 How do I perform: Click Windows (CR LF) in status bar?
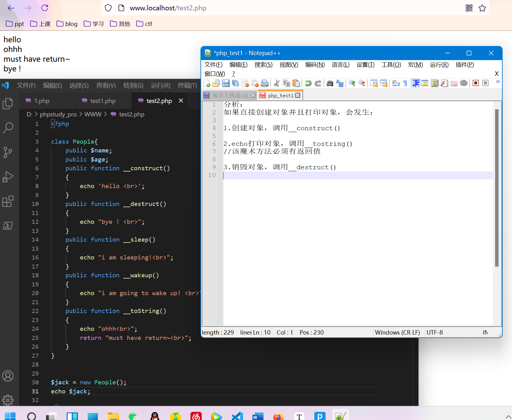click(398, 332)
